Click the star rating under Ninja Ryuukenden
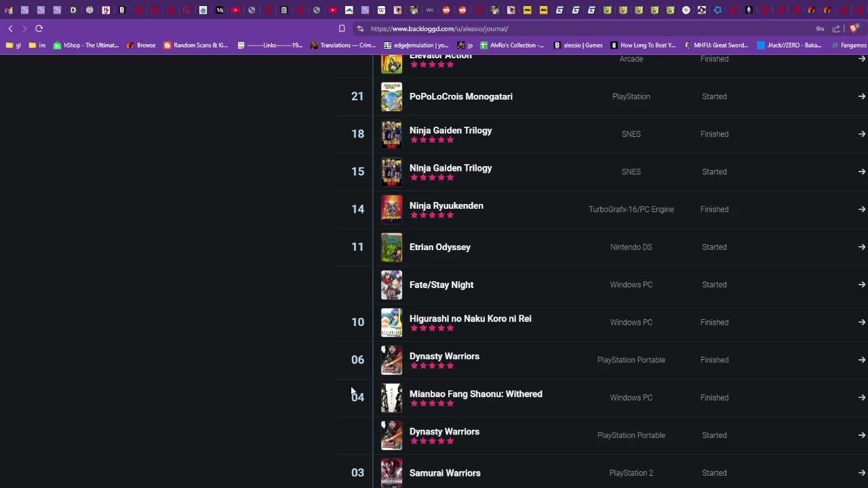 tap(432, 215)
